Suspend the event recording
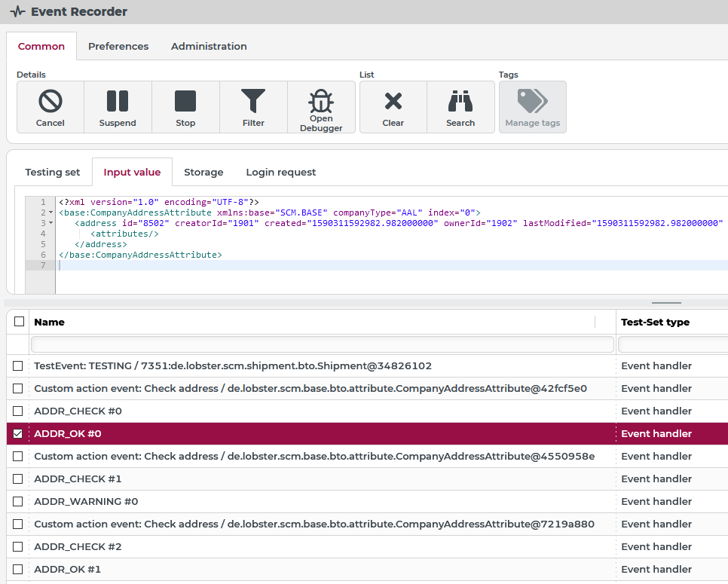The height and width of the screenshot is (584, 728). 118,107
